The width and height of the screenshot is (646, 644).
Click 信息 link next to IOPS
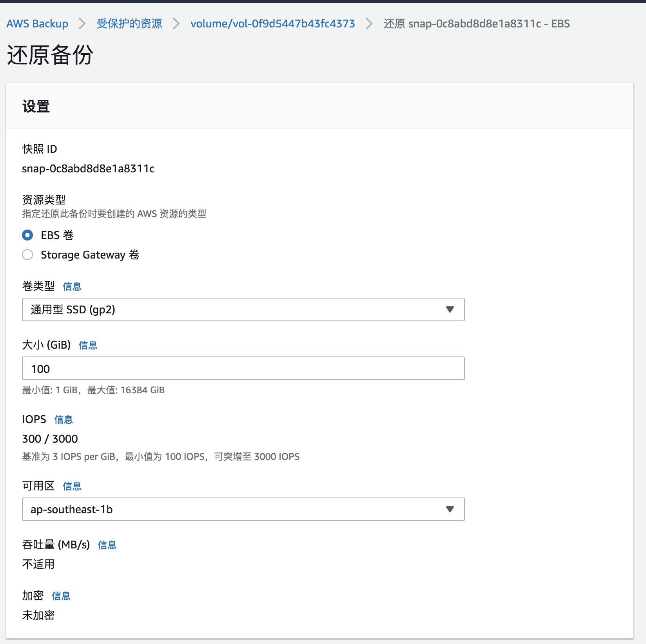[64, 420]
